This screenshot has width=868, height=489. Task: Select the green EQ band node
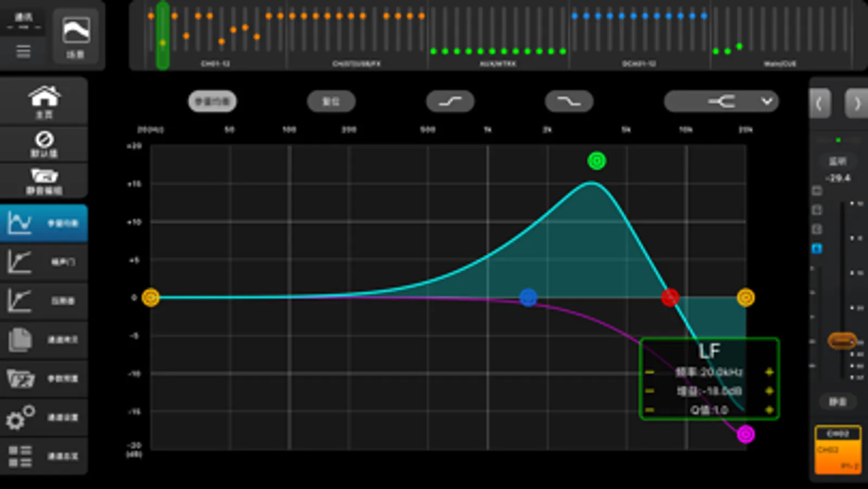click(597, 161)
